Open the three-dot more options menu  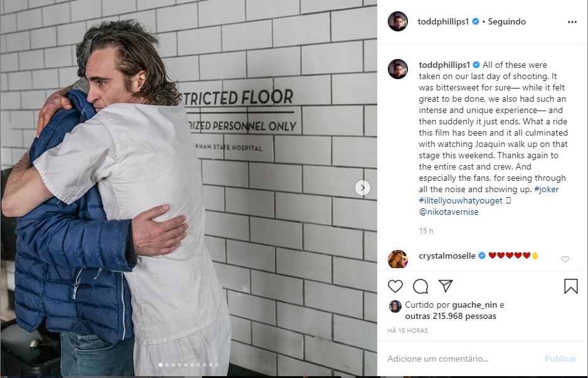[572, 22]
